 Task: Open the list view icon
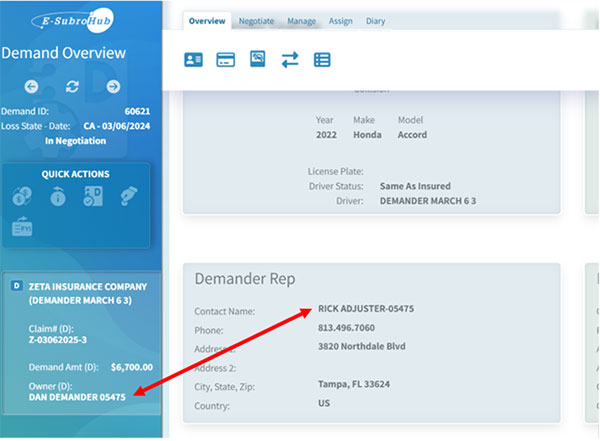322,60
